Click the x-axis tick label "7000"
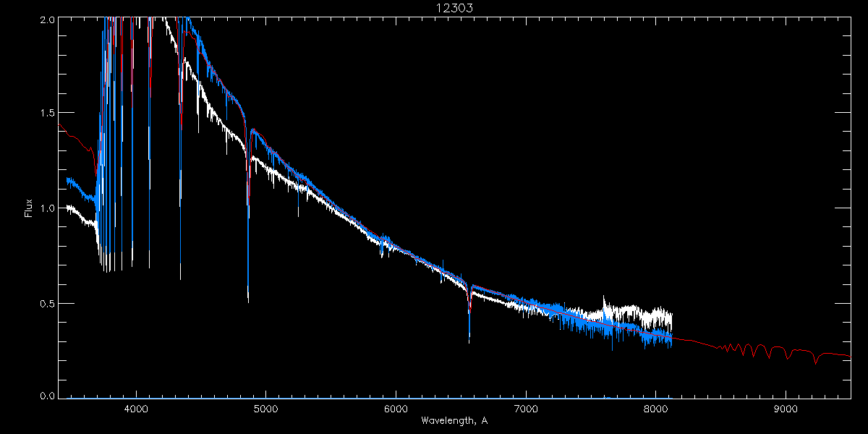This screenshot has height=434, width=868. click(526, 409)
